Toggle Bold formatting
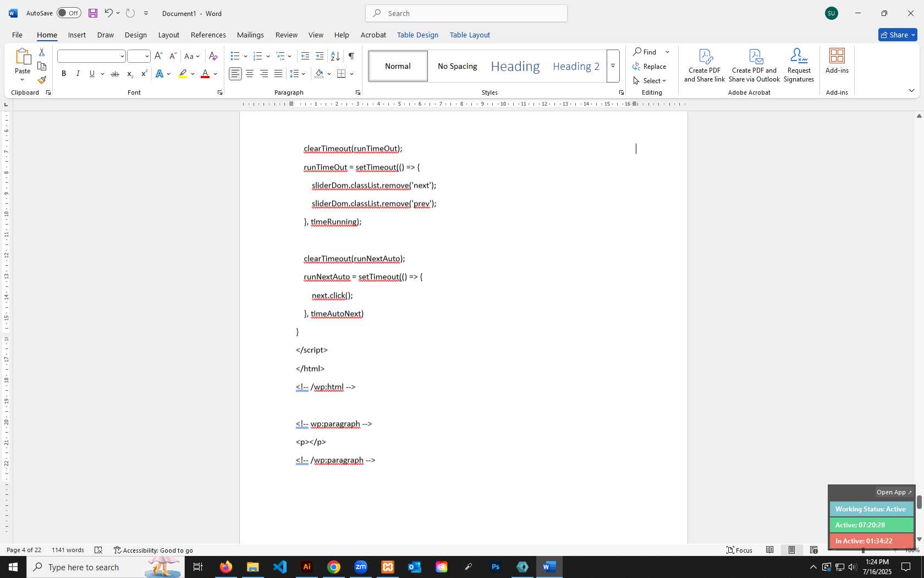 click(64, 74)
